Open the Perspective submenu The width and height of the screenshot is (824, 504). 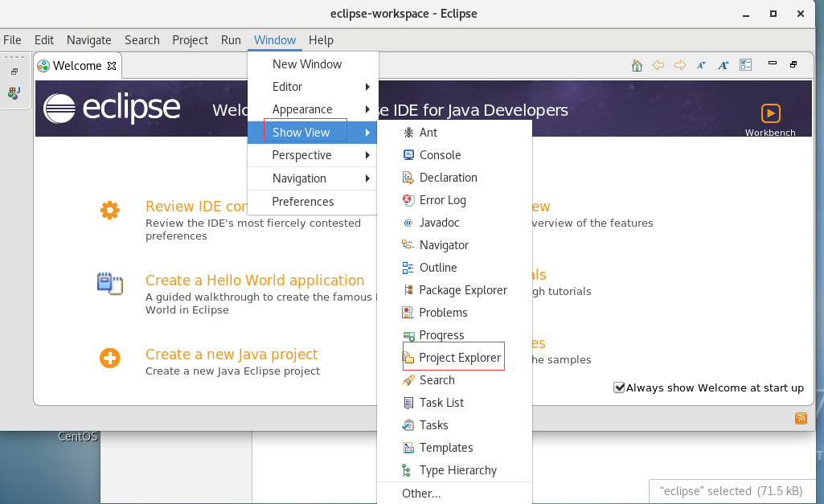pos(314,155)
